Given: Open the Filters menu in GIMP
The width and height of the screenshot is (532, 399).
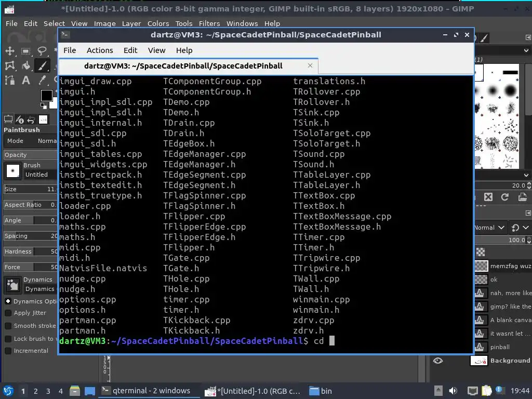Looking at the screenshot, I should coord(209,23).
